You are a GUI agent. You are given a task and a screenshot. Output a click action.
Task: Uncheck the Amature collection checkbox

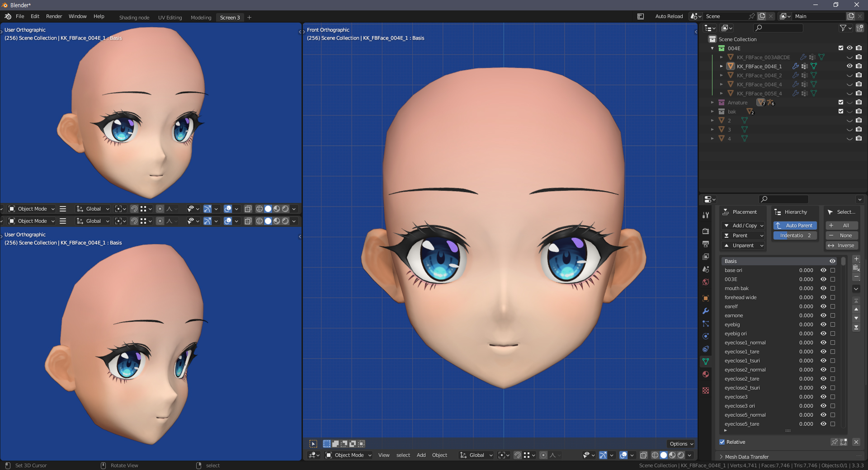tap(841, 102)
